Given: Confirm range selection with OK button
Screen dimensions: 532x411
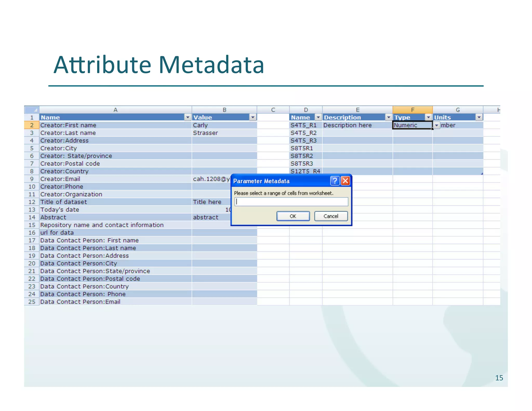Looking at the screenshot, I should click(293, 216).
